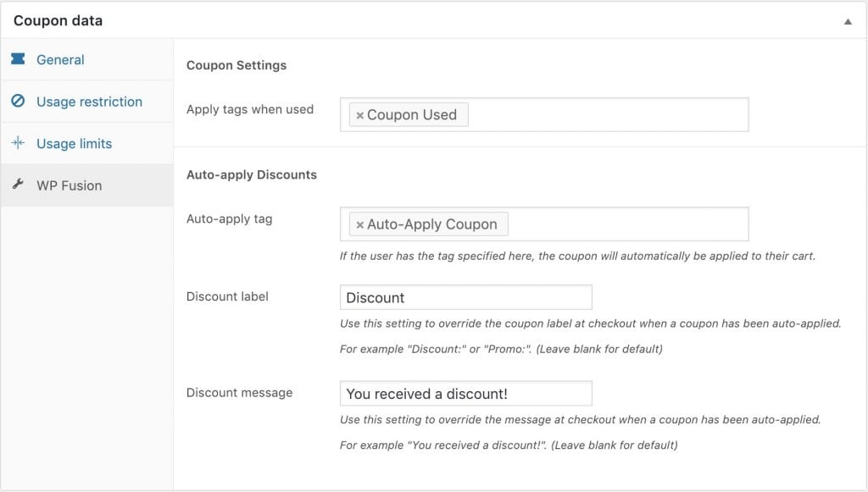Remove the Coupon Used tag
Image resolution: width=868 pixels, height=492 pixels.
click(x=359, y=115)
